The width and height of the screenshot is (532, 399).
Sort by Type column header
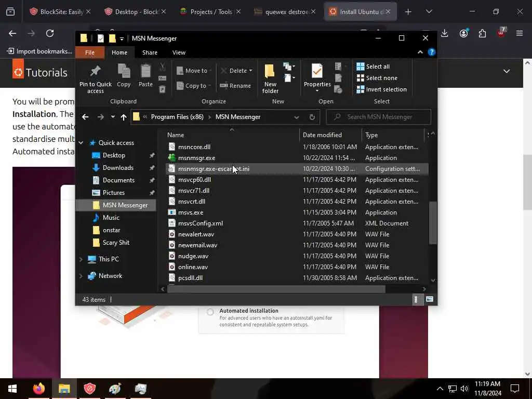(x=371, y=135)
